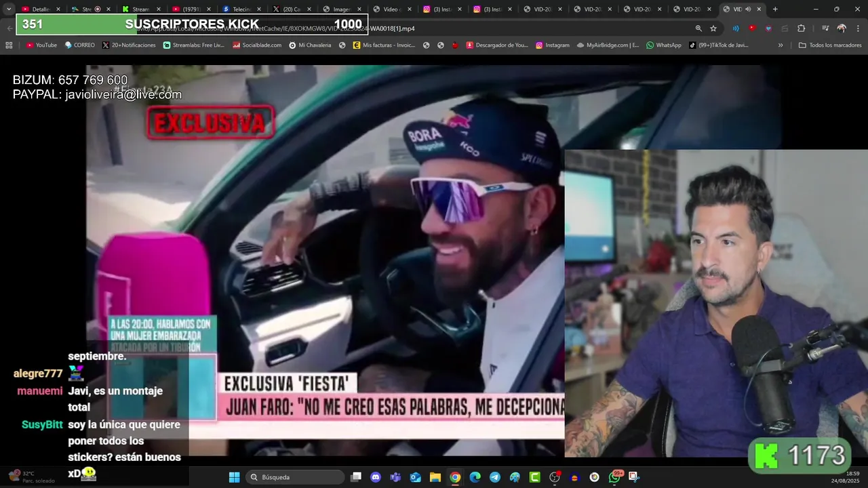
Task: Open the Chrome three-dot menu
Action: (858, 28)
